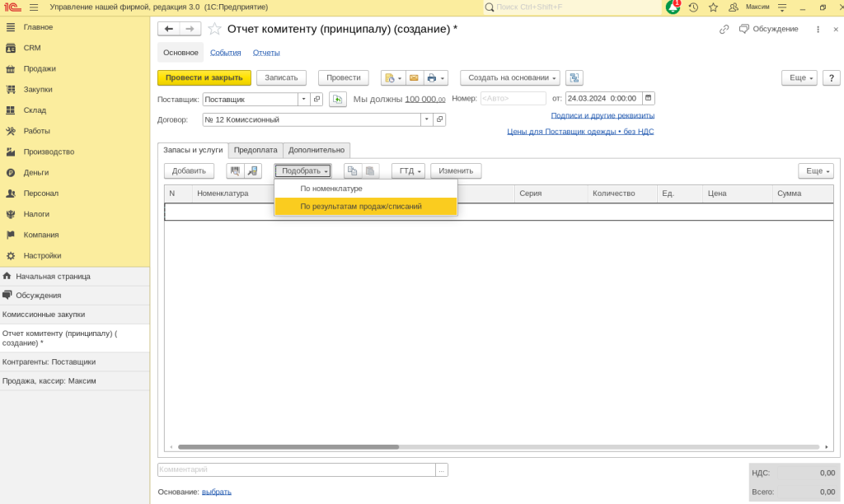Open the hamburger main menu in title bar
Image resolution: width=844 pixels, height=504 pixels.
[34, 7]
